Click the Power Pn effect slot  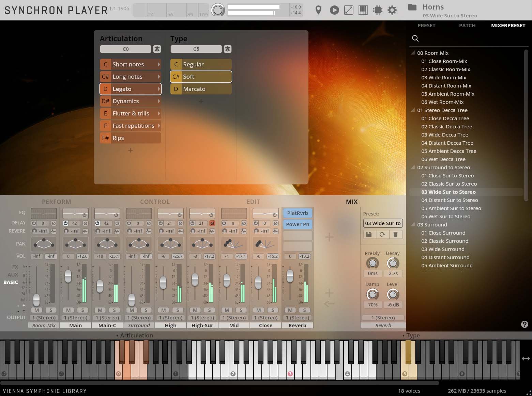coord(298,224)
